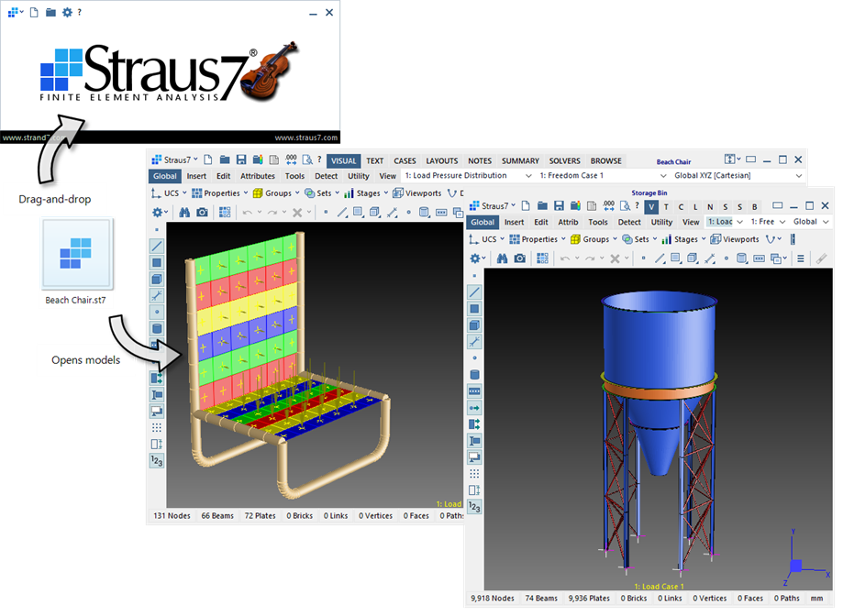Screen dimensions: 843x616
Task: Click Viewports button in Beach Chair window
Action: 417,192
